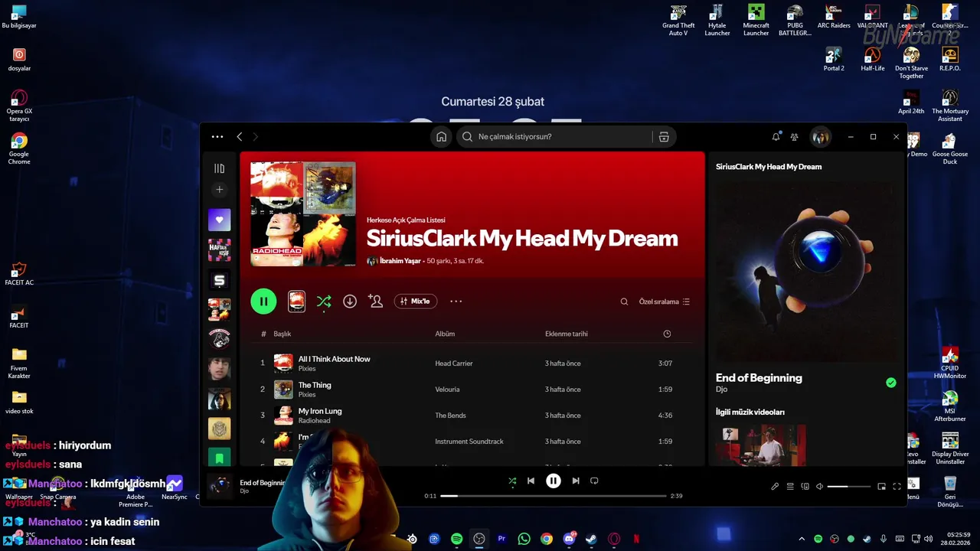Pause the playlist with green button
Image resolution: width=980 pixels, height=551 pixels.
tap(263, 302)
